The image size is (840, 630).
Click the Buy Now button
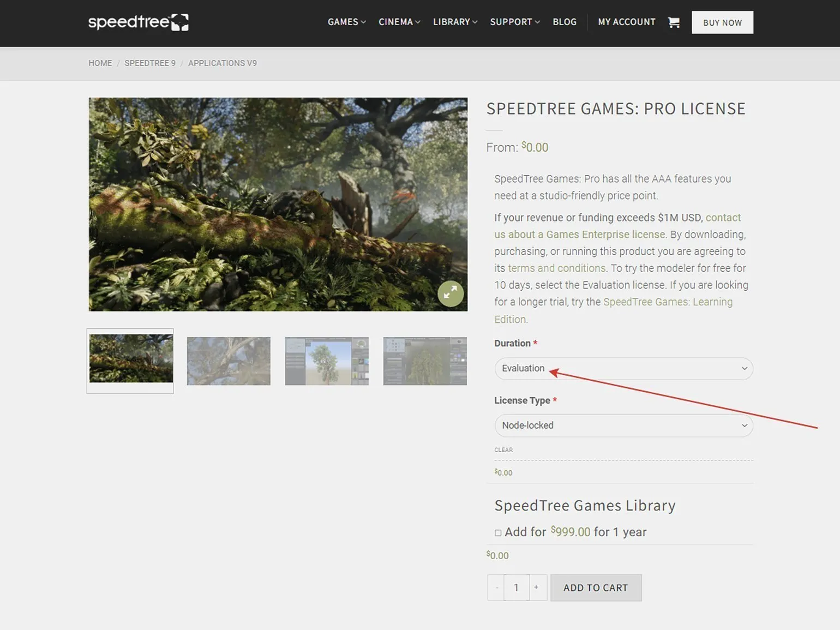722,22
